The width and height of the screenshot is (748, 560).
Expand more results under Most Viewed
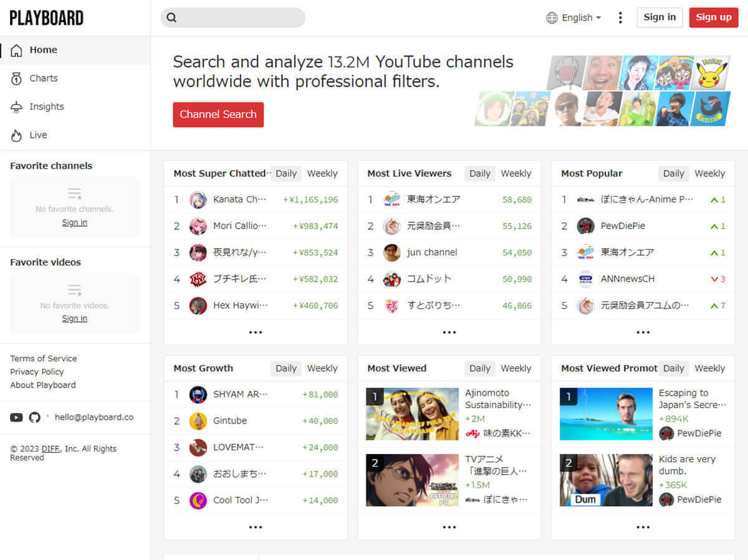click(449, 528)
